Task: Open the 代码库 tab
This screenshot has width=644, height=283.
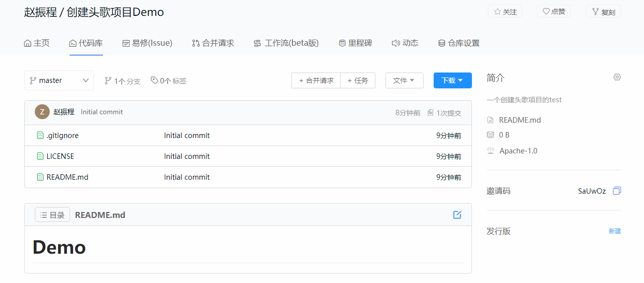Action: 86,43
